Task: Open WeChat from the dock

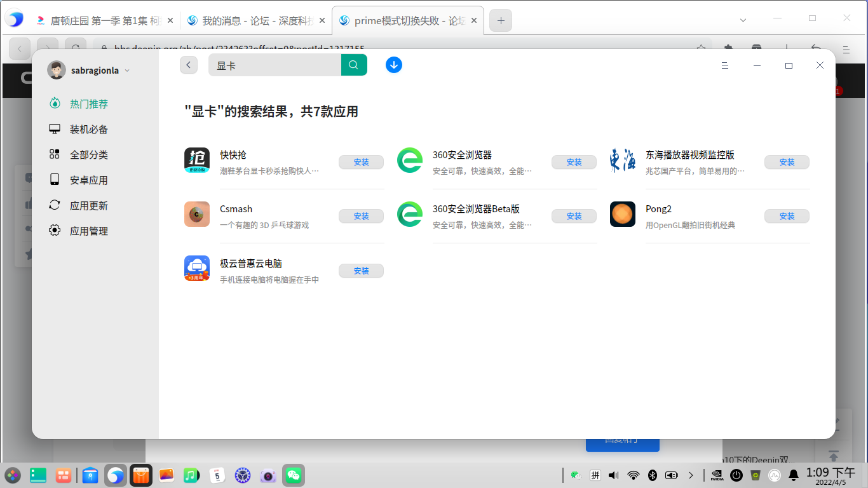Action: tap(294, 475)
